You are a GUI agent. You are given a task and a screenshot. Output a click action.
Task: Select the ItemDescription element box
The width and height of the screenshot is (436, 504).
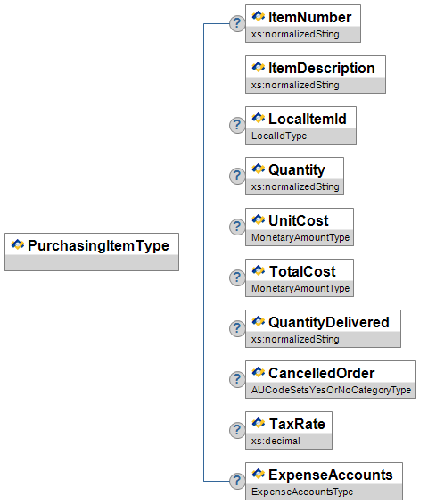pyautogui.click(x=316, y=75)
